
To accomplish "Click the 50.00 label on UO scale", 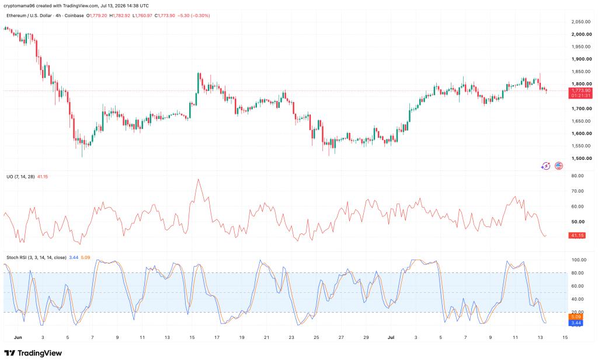I will pos(578,222).
